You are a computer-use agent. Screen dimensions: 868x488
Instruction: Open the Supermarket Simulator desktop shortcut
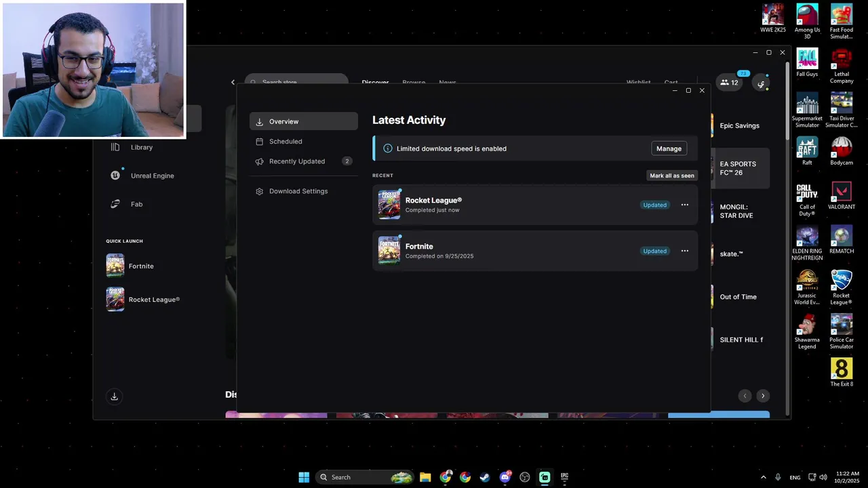(x=807, y=110)
